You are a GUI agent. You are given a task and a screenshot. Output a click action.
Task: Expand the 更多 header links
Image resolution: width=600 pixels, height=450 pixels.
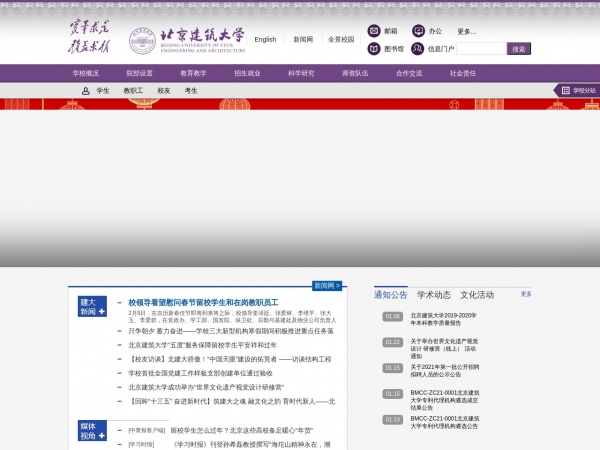(x=466, y=31)
